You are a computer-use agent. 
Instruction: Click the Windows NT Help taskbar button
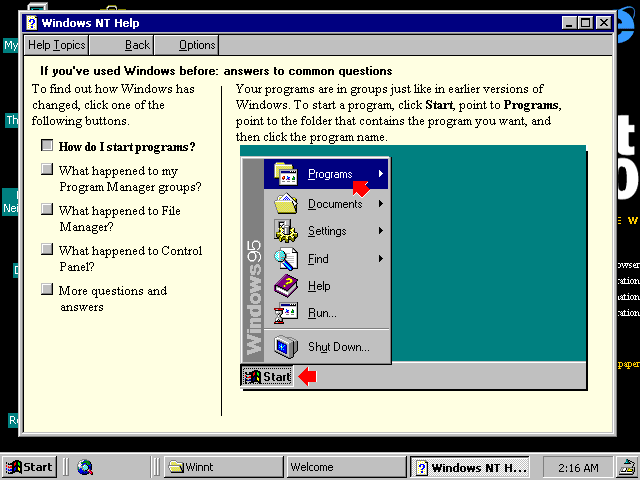click(469, 467)
